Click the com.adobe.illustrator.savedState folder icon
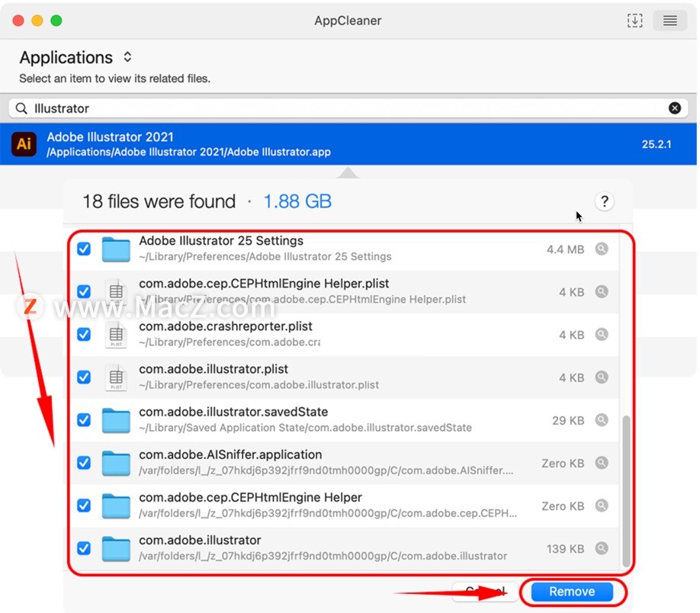 pos(116,421)
